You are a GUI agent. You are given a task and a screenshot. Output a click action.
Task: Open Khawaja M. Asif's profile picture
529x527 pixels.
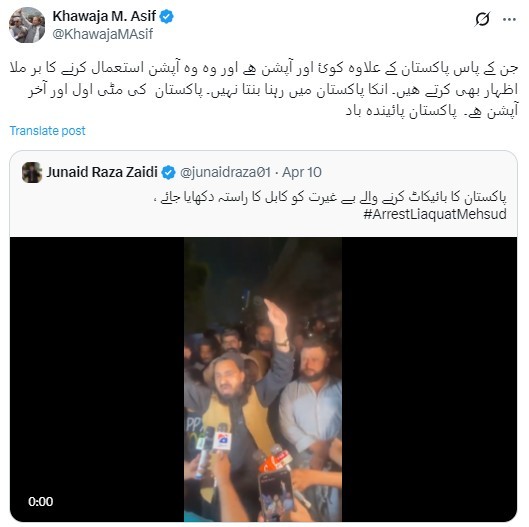pyautogui.click(x=27, y=25)
